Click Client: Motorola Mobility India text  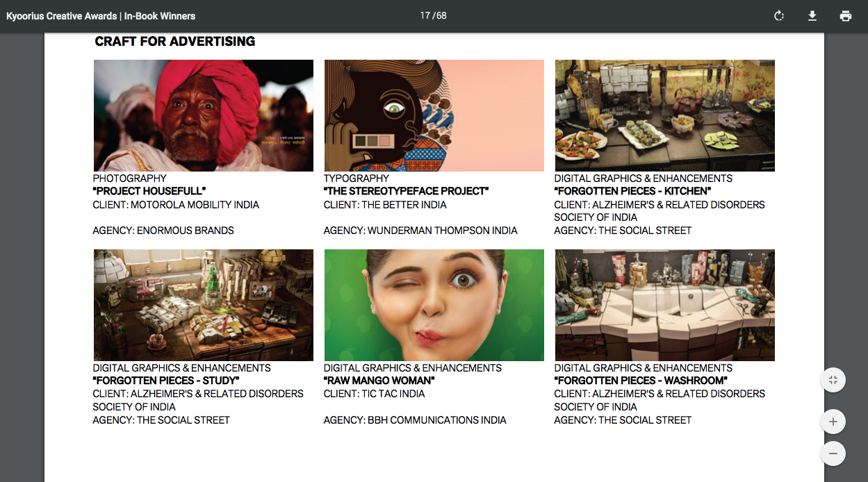tap(176, 205)
